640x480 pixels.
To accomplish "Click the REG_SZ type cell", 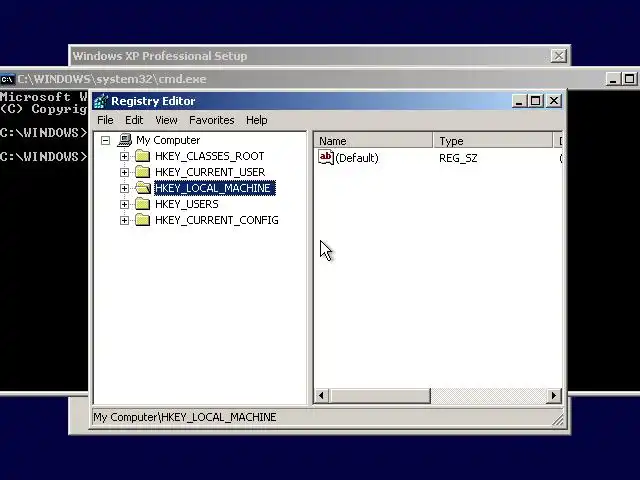I will point(458,158).
